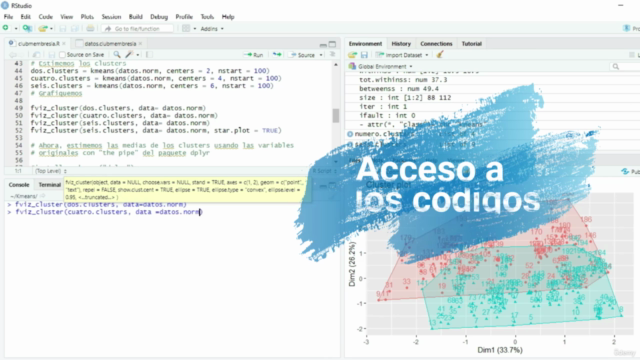Select the Tutorial tab
This screenshot has width=640, height=360.
pos(471,44)
